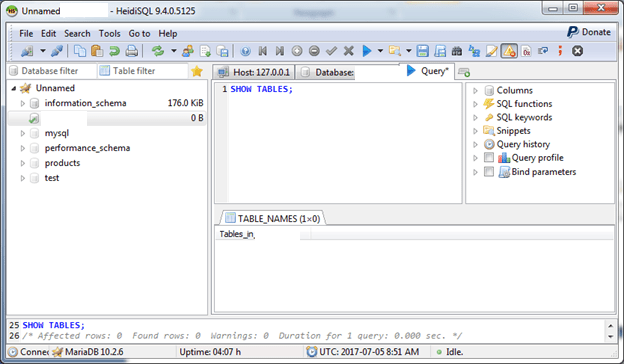Screen dimensions: 624x364
Task: Click the Copy toolbar icon
Action: pos(80,51)
